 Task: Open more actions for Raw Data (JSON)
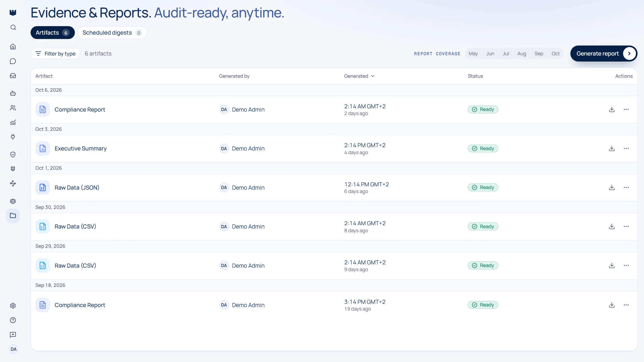point(626,187)
